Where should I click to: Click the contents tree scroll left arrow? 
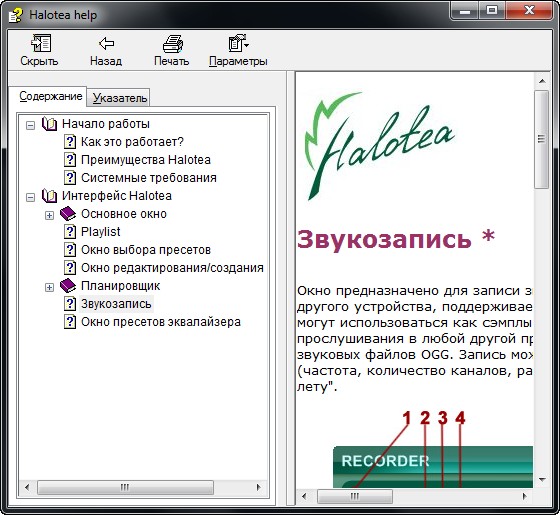(x=27, y=487)
